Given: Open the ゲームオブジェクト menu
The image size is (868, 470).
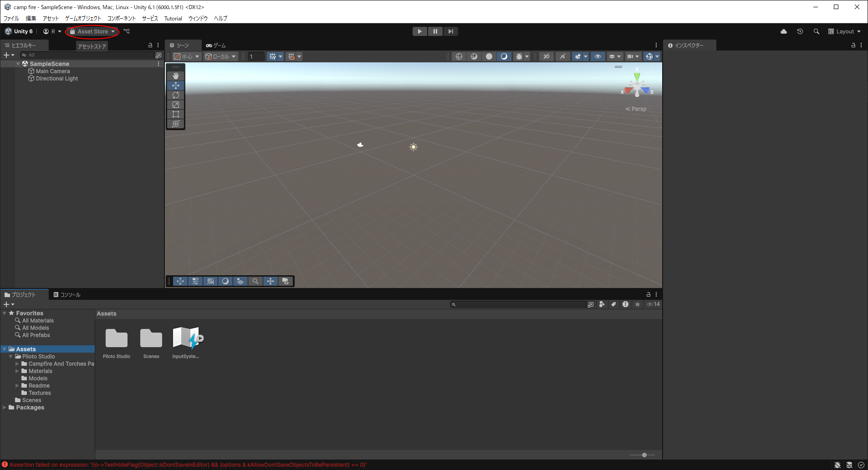Looking at the screenshot, I should tap(83, 19).
